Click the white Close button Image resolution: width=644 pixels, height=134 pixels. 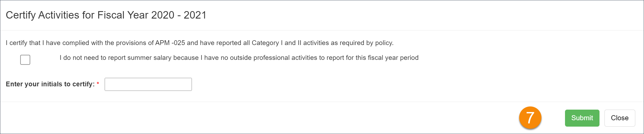620,118
